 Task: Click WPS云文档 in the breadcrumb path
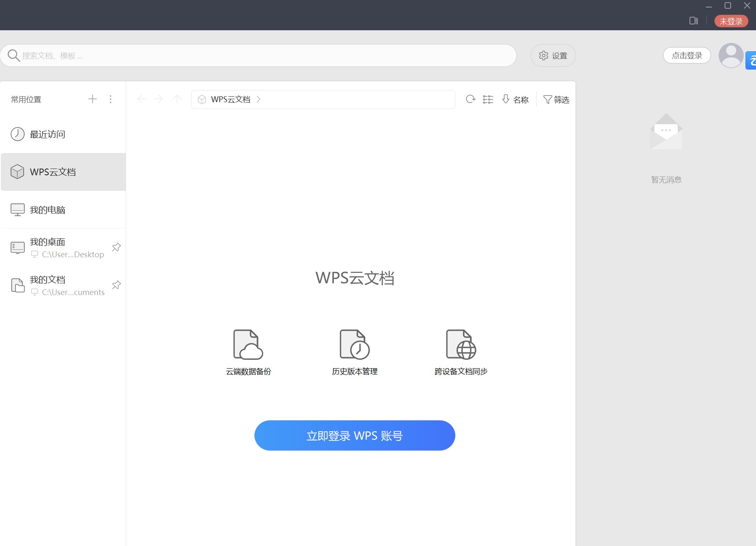[230, 99]
